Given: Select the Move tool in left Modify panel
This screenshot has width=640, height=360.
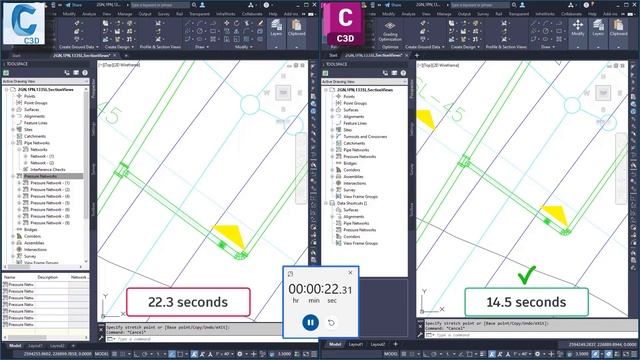Looking at the screenshot, I should click(227, 23).
